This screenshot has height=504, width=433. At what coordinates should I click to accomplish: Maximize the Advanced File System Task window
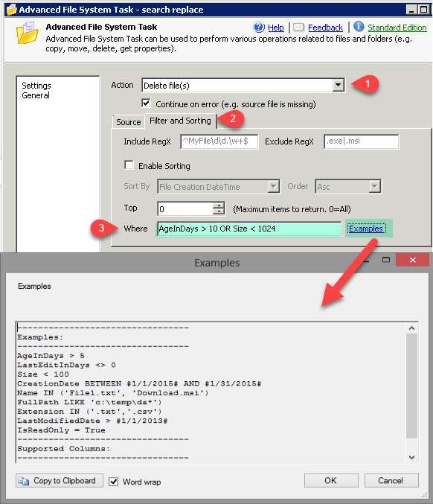423,10
